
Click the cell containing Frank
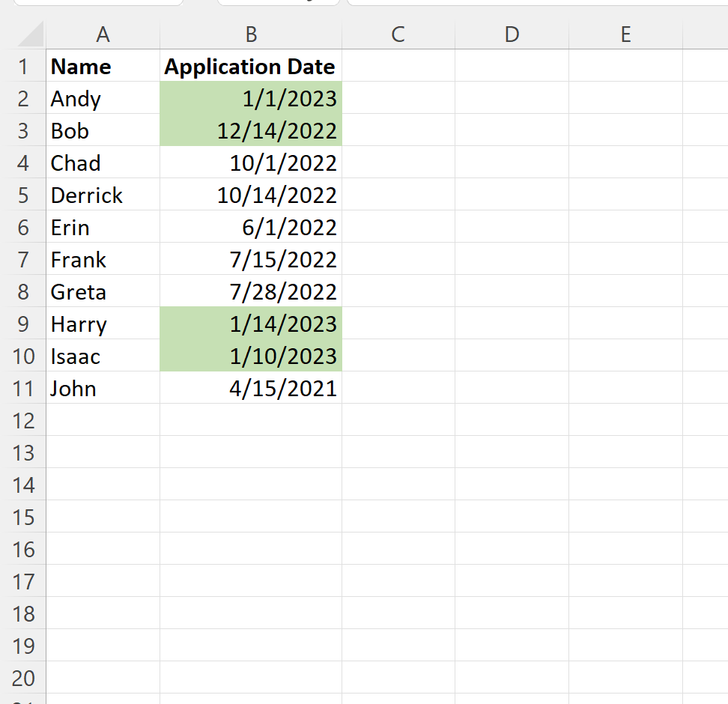point(103,258)
